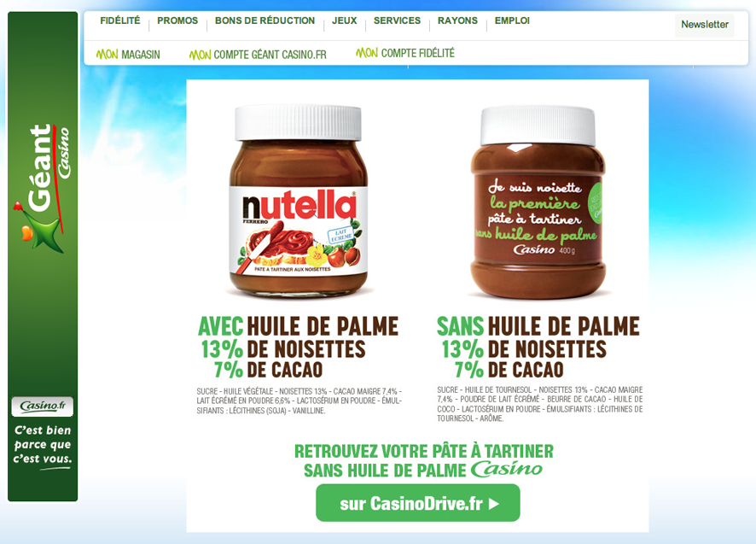Open the FIDÉLITÉ menu
This screenshot has height=544, width=756.
pos(120,20)
